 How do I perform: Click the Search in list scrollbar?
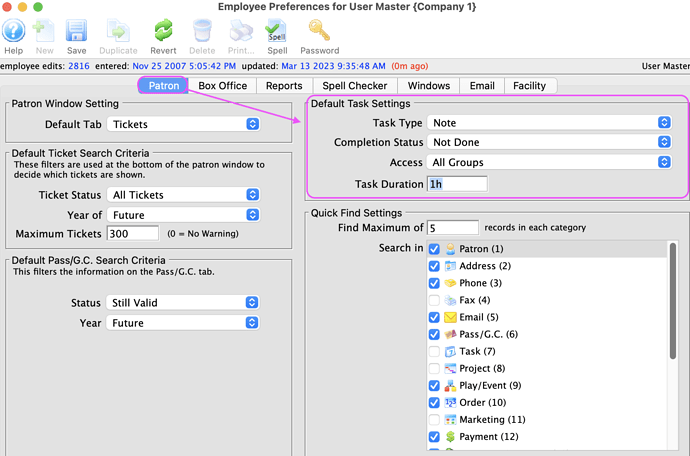tap(672, 301)
